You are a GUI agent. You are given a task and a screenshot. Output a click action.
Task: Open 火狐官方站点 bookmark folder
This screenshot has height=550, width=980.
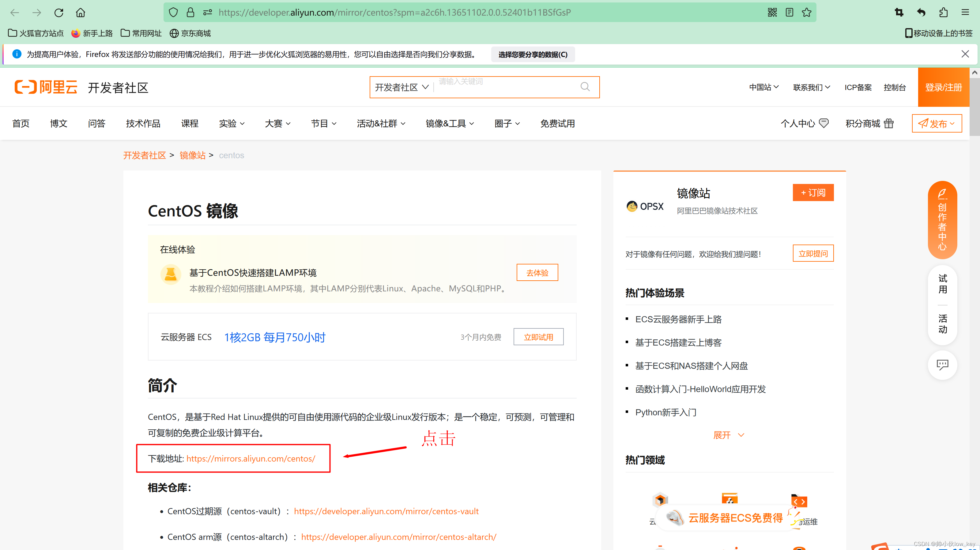click(x=36, y=33)
